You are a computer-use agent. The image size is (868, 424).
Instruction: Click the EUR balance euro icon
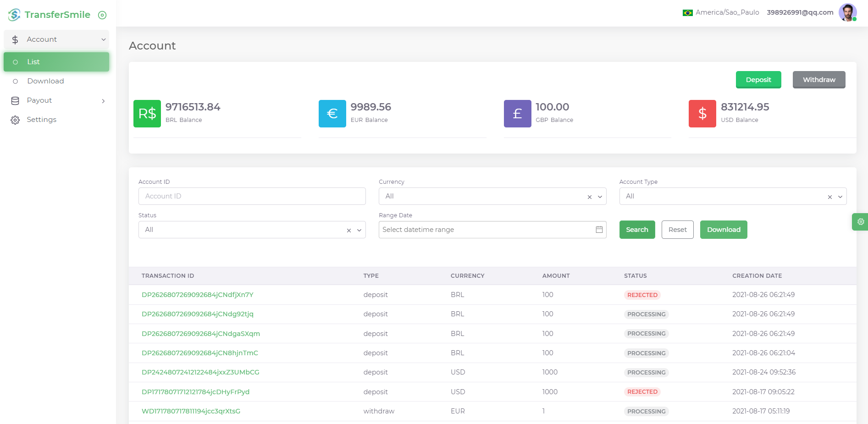tap(332, 114)
